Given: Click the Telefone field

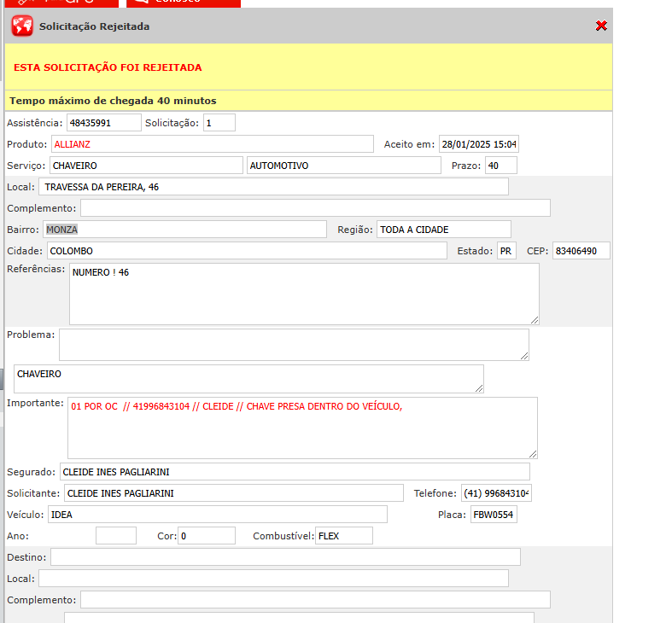Looking at the screenshot, I should pyautogui.click(x=496, y=493).
